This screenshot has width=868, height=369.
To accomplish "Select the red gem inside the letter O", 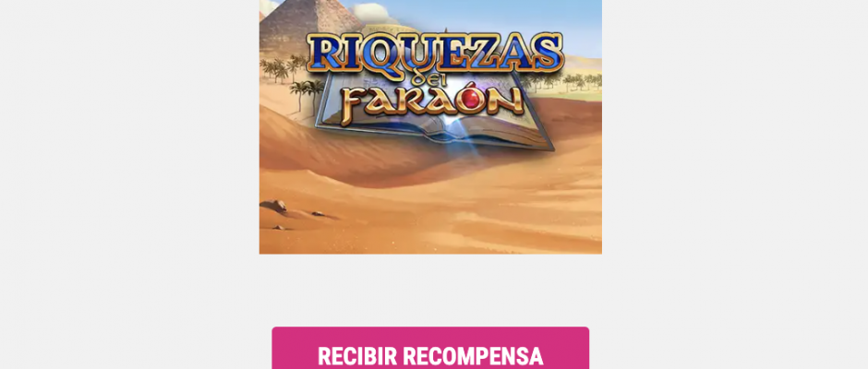I will 471,99.
